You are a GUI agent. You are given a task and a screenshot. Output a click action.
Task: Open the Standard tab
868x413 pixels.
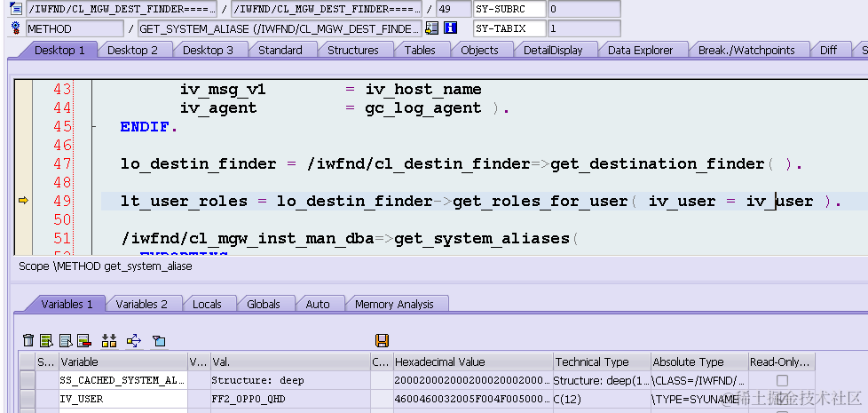pyautogui.click(x=280, y=50)
